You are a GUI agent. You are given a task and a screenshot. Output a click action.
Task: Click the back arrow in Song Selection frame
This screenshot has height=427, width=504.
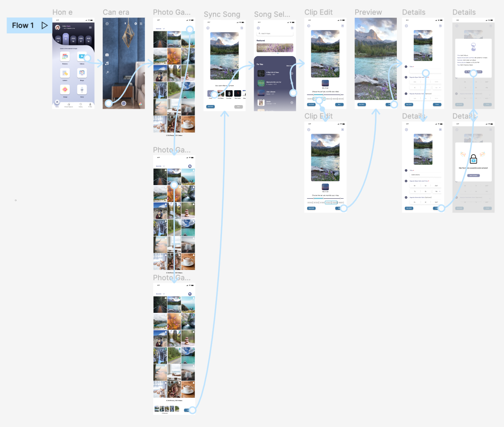(x=258, y=28)
